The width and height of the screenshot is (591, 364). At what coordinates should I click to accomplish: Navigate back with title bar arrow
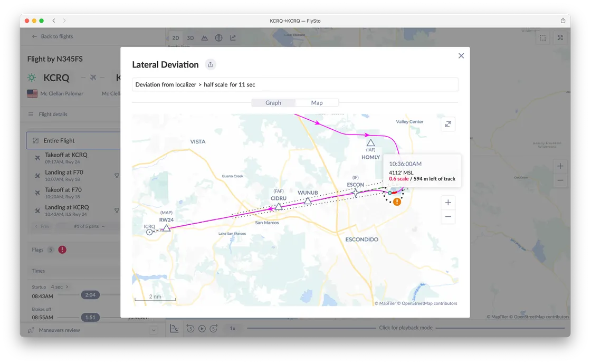tap(54, 21)
